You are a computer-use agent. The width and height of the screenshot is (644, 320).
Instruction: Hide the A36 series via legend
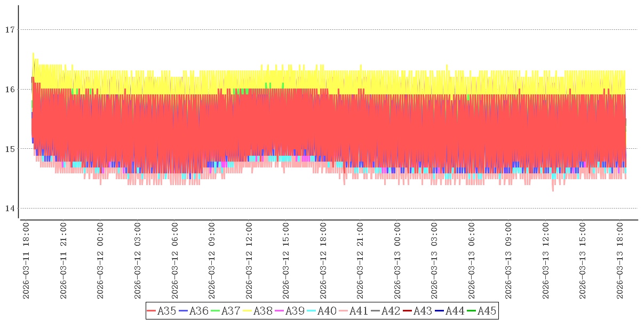[x=198, y=311]
